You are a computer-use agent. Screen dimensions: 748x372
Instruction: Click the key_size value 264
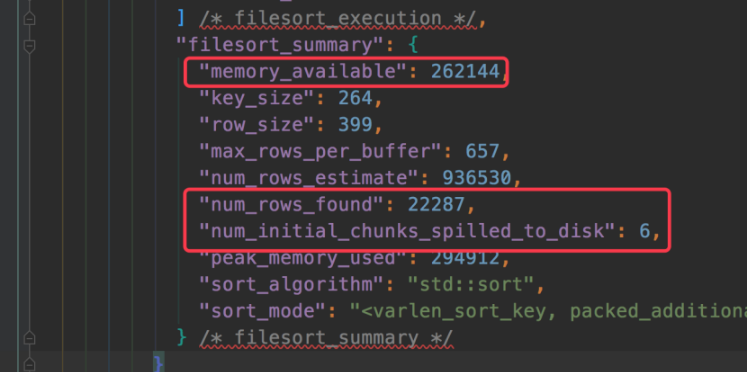tap(355, 98)
